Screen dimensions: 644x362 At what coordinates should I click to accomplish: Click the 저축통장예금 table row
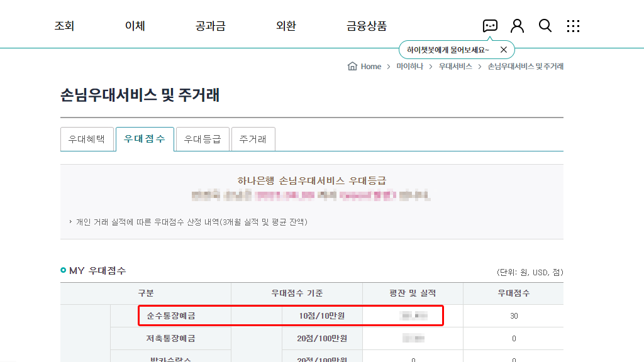(x=291, y=338)
